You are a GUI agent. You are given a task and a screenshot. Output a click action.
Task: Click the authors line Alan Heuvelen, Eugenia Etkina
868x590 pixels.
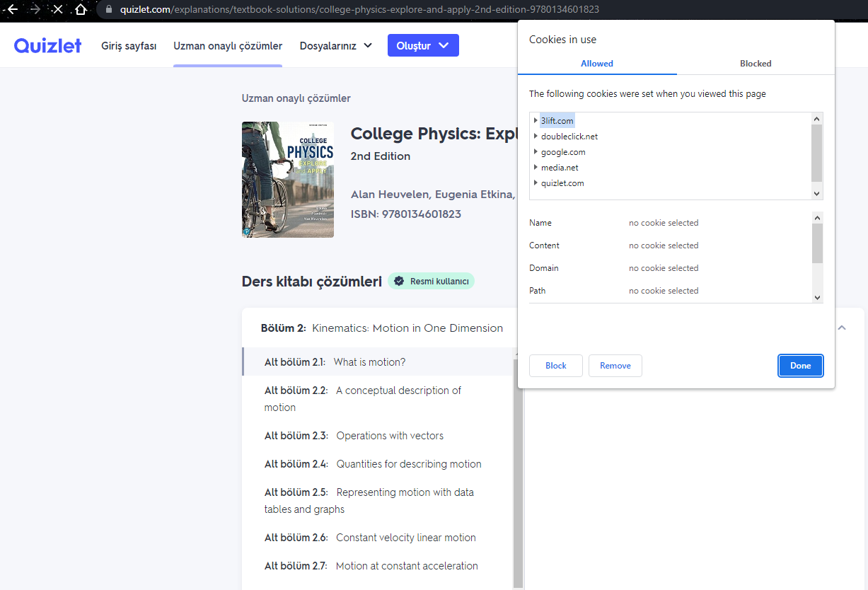click(x=433, y=195)
